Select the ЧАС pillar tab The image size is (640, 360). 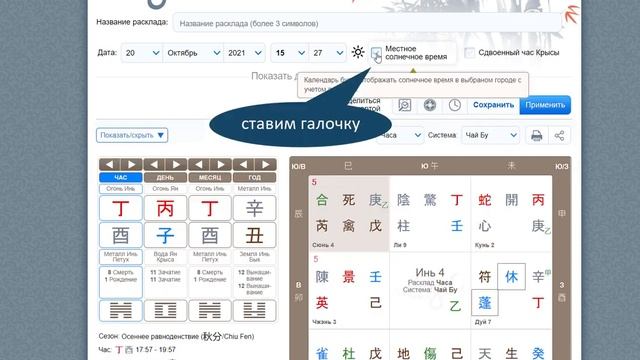click(x=121, y=178)
